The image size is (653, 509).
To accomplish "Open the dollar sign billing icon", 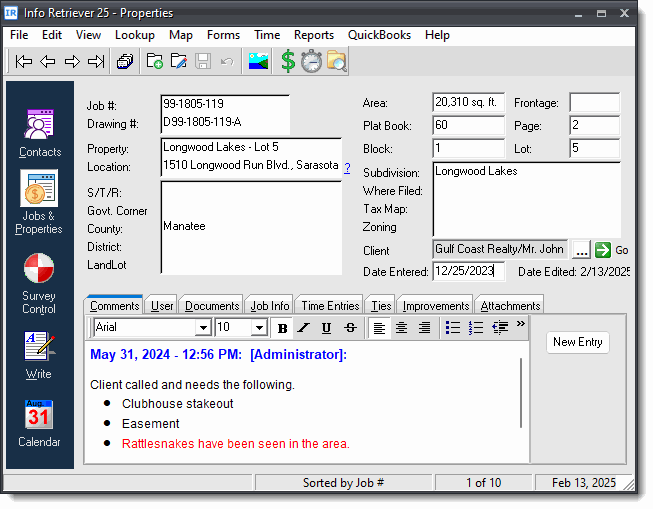I will tap(288, 62).
